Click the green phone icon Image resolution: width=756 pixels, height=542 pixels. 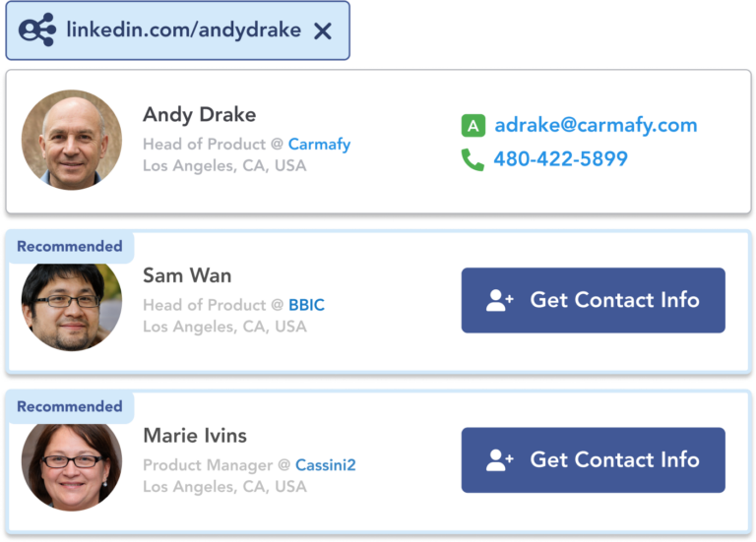click(x=472, y=159)
